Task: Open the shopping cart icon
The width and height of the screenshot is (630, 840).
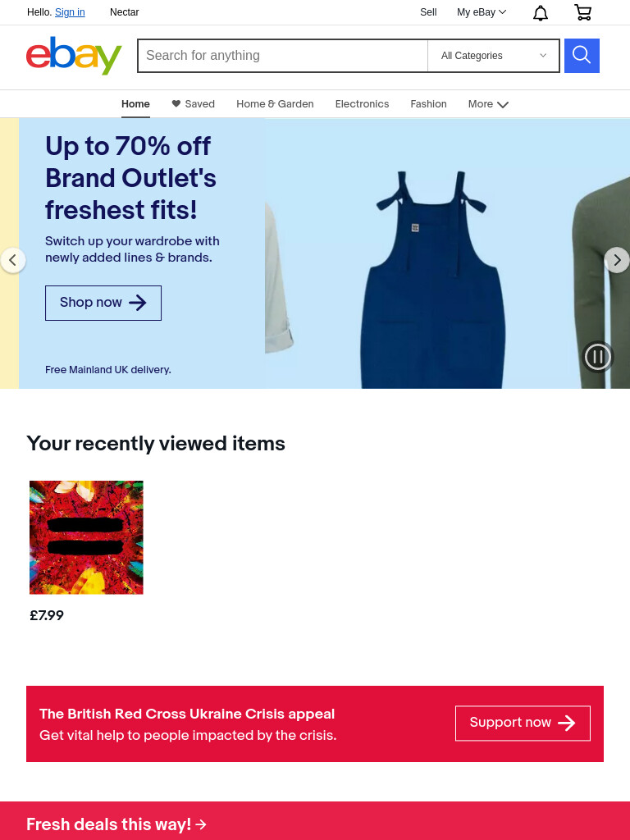Action: coord(583,12)
